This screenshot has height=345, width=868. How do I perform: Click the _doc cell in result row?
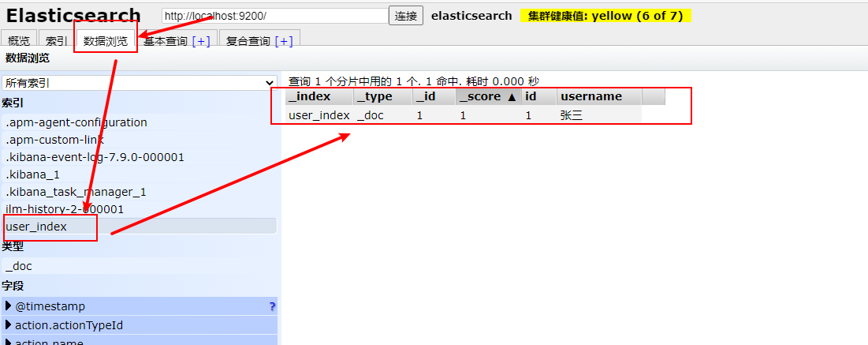point(382,115)
